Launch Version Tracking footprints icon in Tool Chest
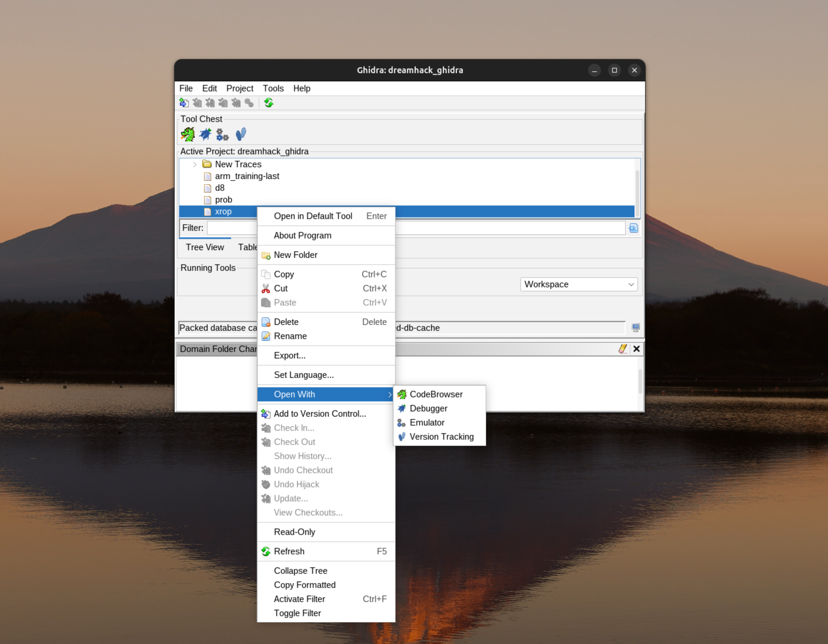828x644 pixels. pyautogui.click(x=241, y=134)
